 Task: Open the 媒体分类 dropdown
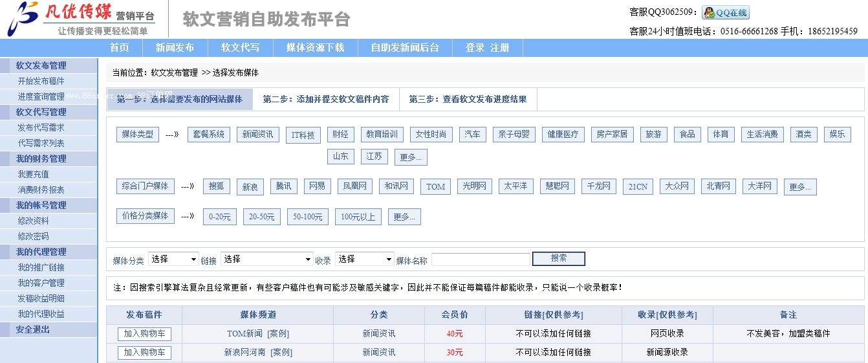(173, 259)
